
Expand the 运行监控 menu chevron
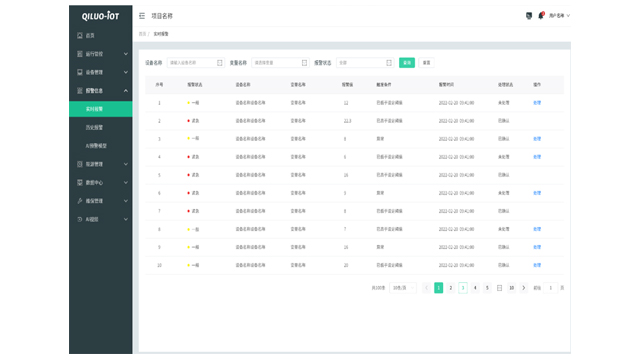126,54
